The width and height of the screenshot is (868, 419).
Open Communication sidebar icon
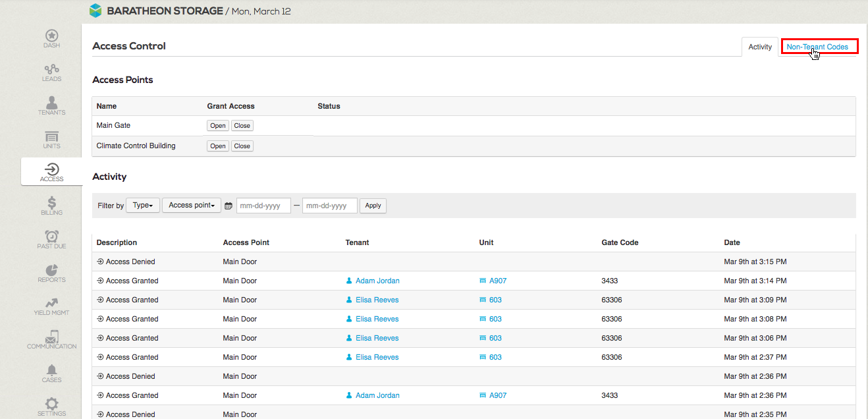coord(51,337)
